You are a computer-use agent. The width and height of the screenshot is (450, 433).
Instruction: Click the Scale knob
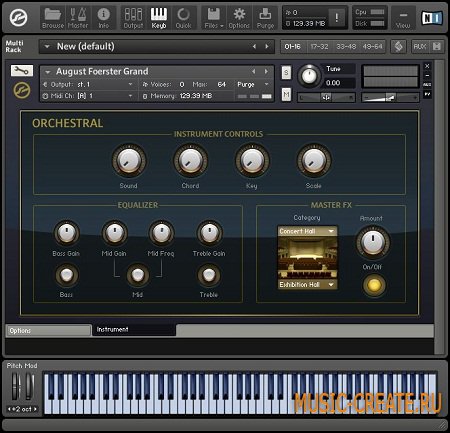pos(314,161)
